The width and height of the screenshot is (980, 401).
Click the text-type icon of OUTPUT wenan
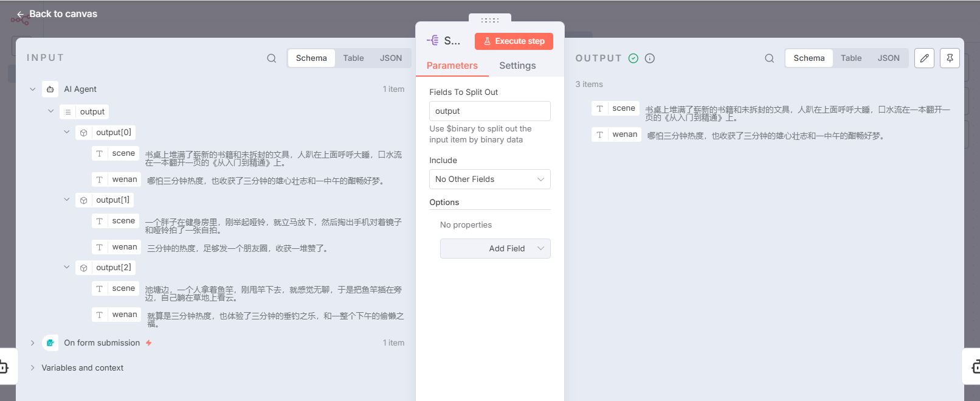(600, 134)
